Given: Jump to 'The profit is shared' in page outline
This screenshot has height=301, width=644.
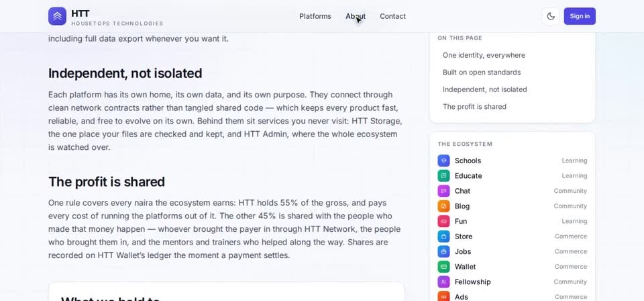Looking at the screenshot, I should [474, 107].
